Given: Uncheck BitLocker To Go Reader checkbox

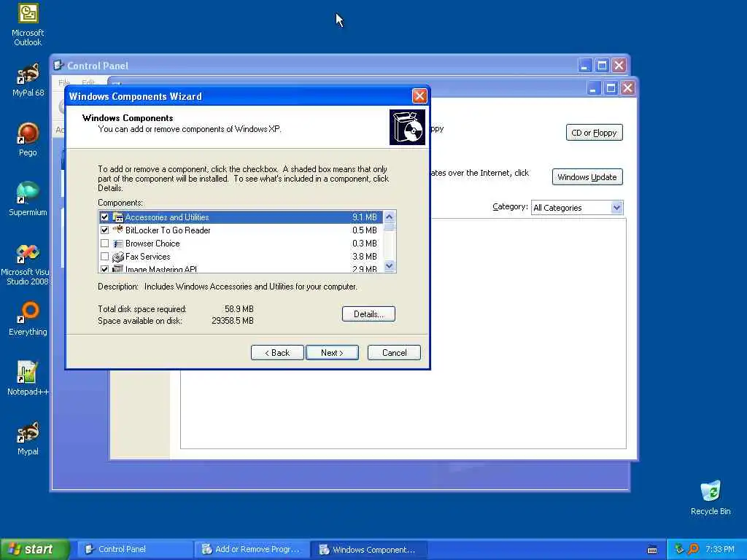Looking at the screenshot, I should (x=104, y=230).
